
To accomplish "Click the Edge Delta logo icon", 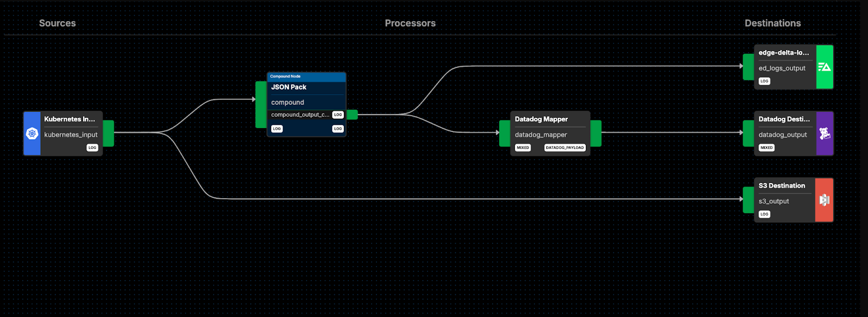I will pos(825,67).
